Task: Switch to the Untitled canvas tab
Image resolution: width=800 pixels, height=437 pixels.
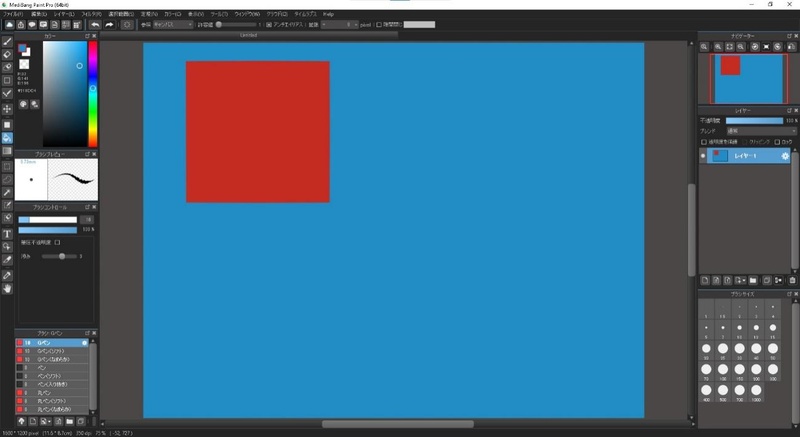Action: coord(248,35)
